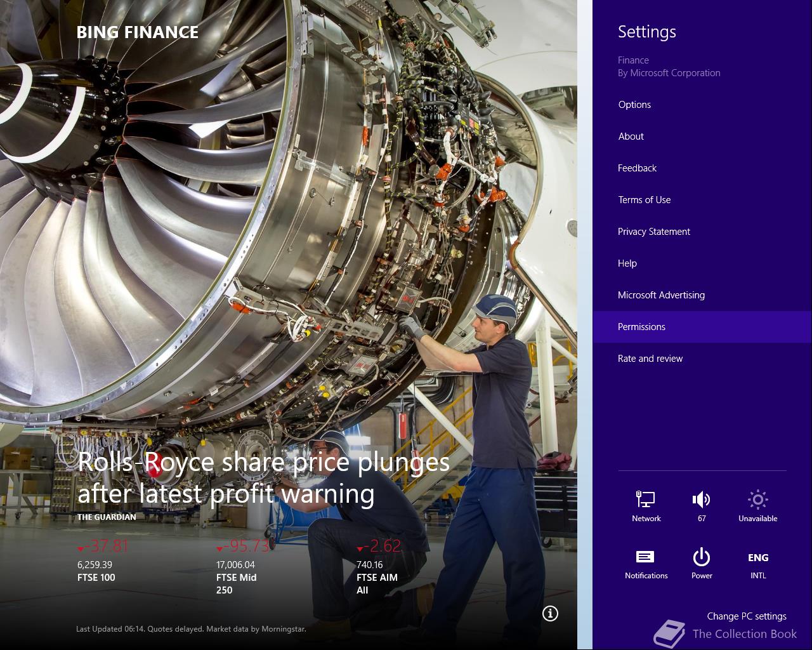Open the Notifications icon
Image resolution: width=812 pixels, height=650 pixels.
[x=646, y=564]
